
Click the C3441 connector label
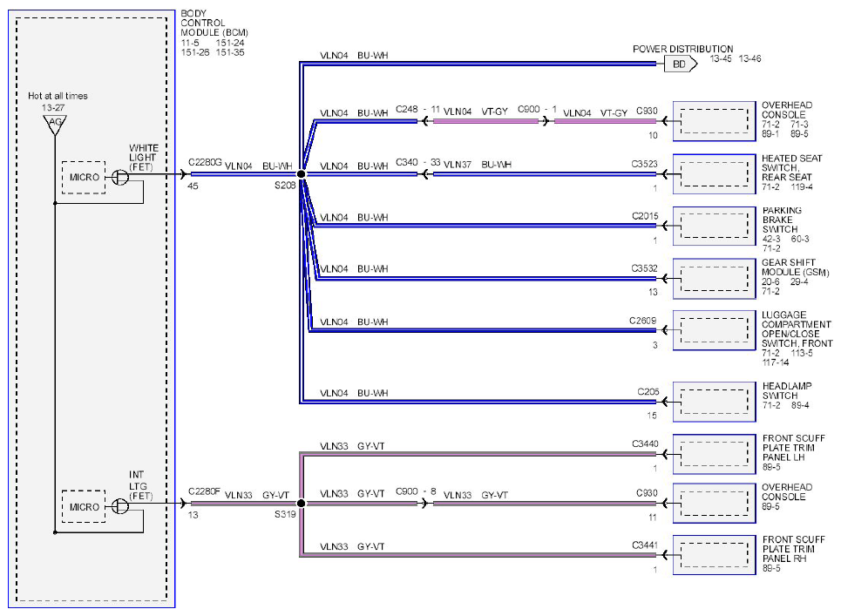645,545
